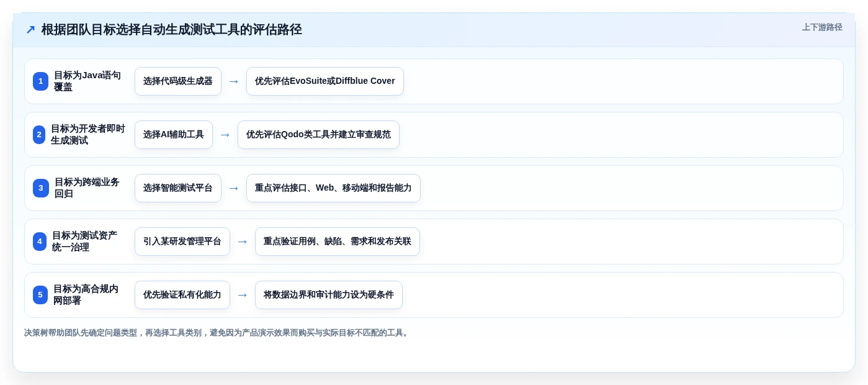Viewport: 868px width, 385px height.
Task: Click the 选择代码级生成器 box
Action: 178,81
